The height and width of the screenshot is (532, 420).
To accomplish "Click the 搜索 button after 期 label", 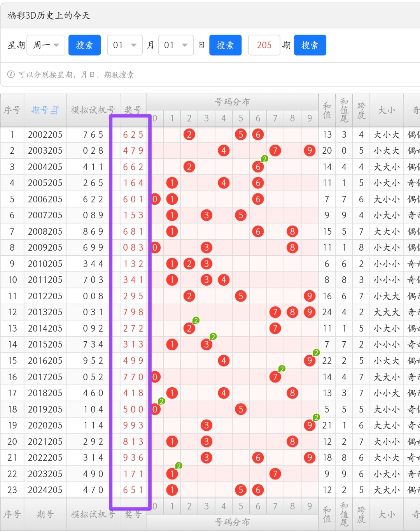I will pos(310,45).
